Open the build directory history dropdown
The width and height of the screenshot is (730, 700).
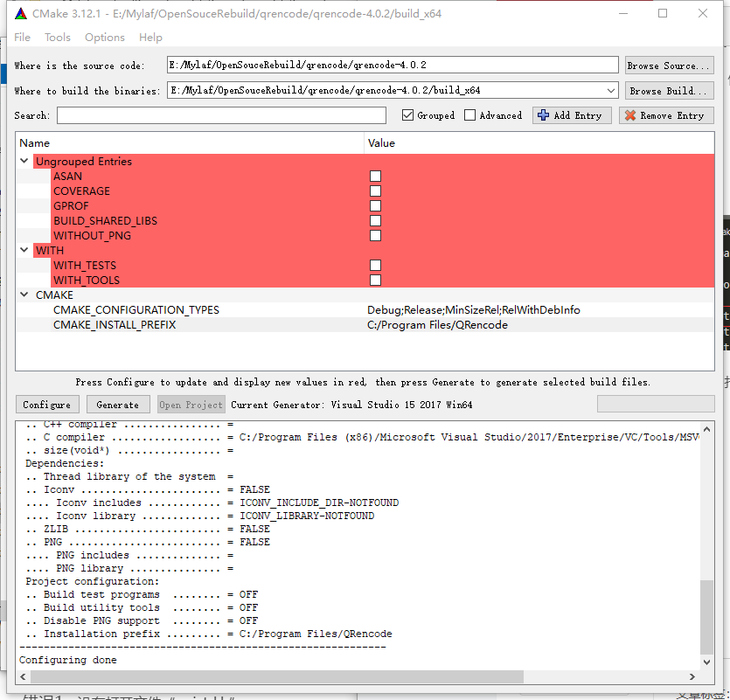(x=611, y=90)
